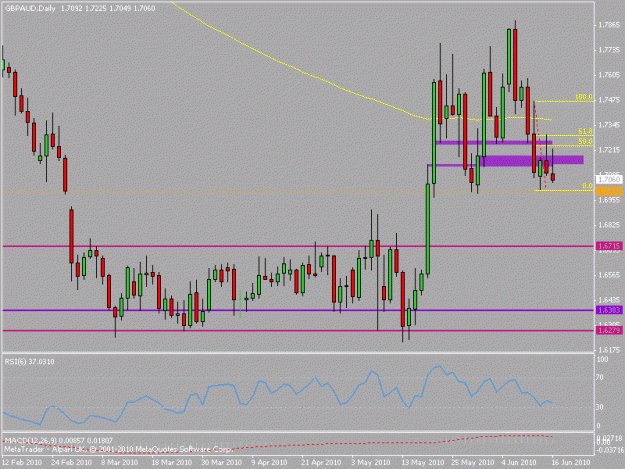Select the thin purple rectangle zone near 1.7250
This screenshot has width=625, height=469.
(494, 142)
